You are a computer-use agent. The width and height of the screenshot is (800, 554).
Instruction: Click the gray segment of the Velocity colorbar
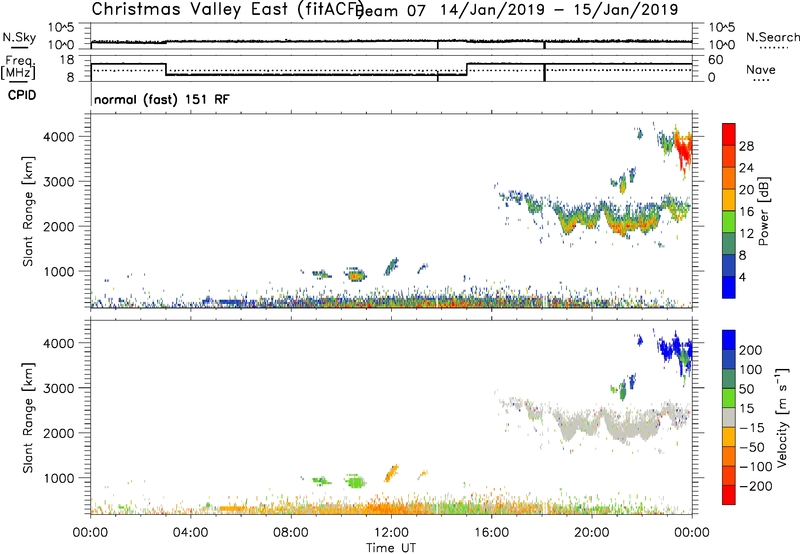pos(729,417)
